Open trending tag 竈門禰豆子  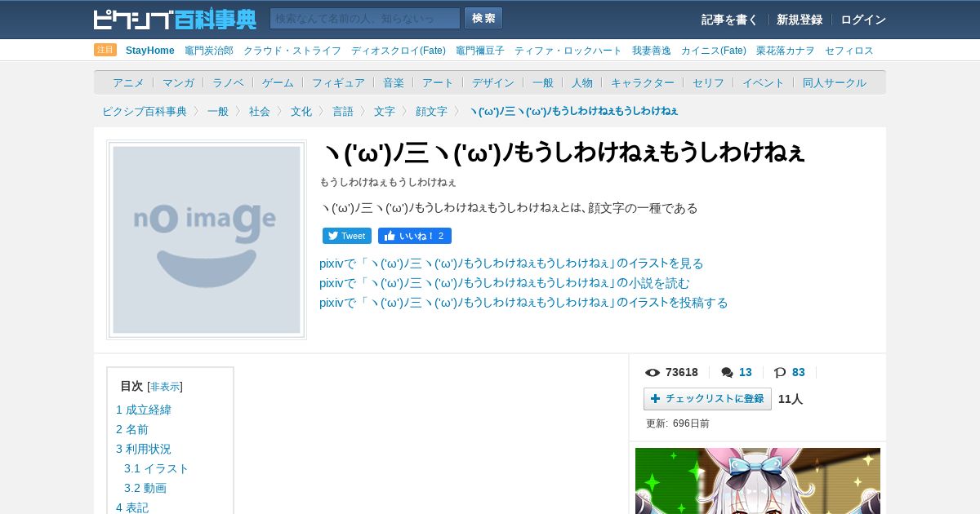[x=480, y=51]
